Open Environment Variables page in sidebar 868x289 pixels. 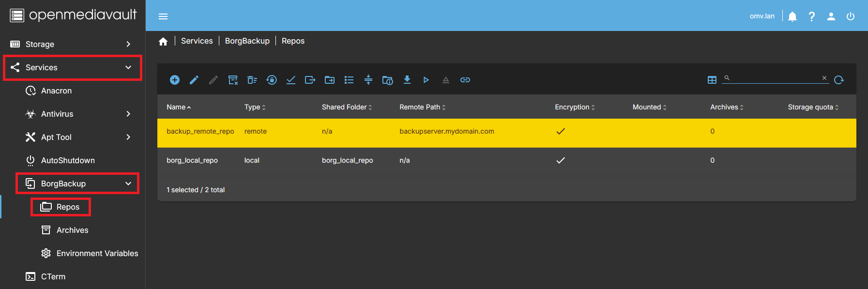click(x=97, y=253)
